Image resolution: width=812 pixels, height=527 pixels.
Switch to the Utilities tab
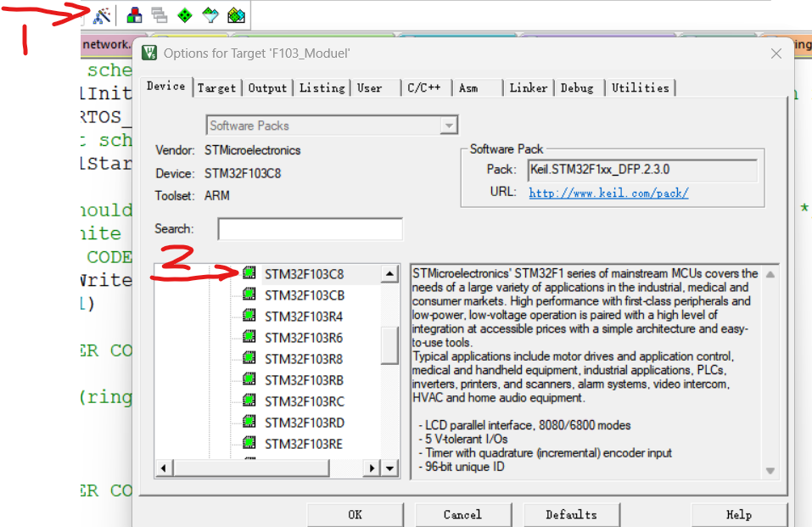coord(641,87)
